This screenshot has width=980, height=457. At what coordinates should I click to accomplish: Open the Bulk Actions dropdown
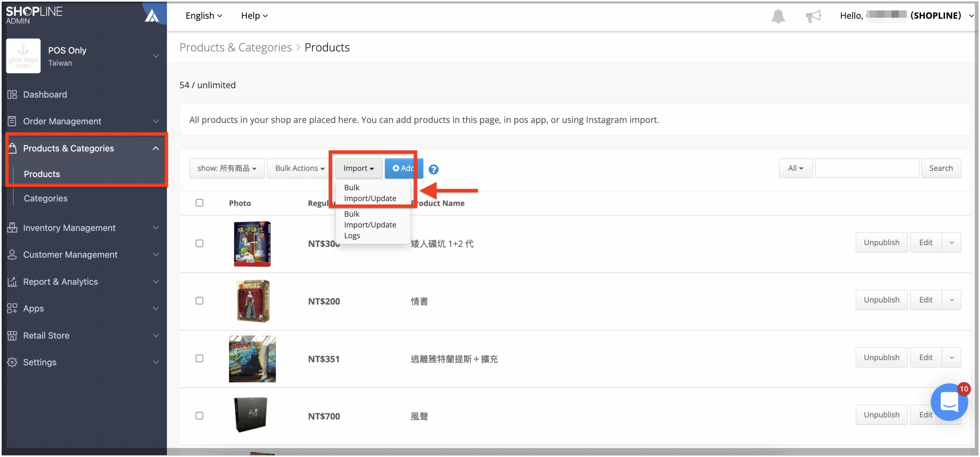[x=300, y=168]
